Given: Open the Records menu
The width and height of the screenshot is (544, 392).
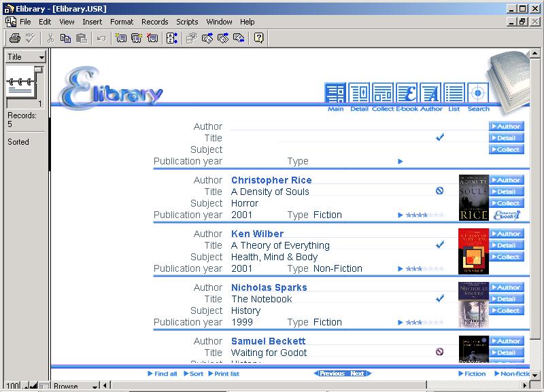Looking at the screenshot, I should 154,22.
